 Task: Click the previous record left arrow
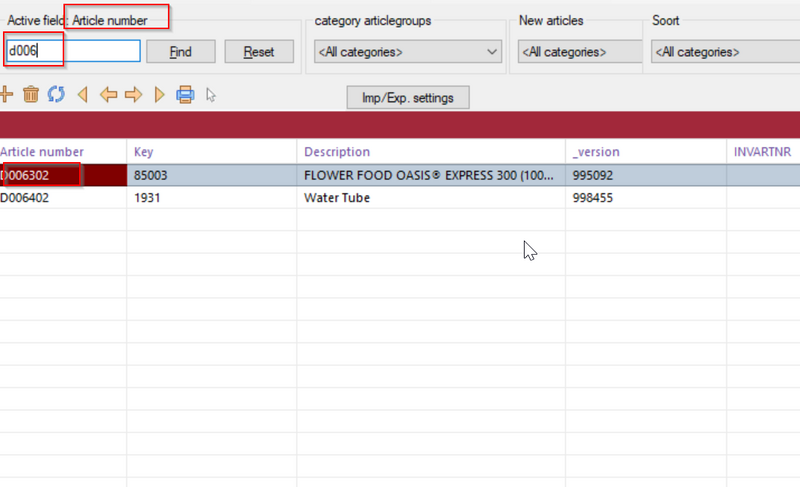[108, 95]
